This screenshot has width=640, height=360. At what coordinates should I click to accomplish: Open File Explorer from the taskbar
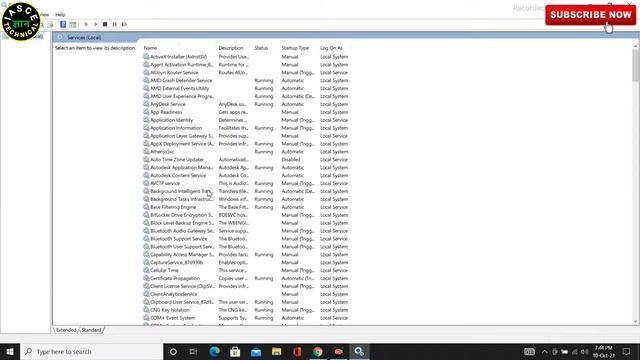(x=276, y=351)
